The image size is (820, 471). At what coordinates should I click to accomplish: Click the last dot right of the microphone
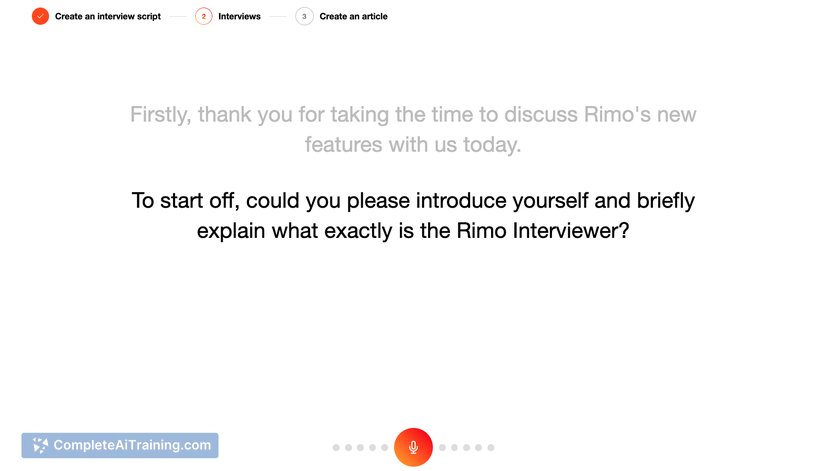(x=491, y=447)
